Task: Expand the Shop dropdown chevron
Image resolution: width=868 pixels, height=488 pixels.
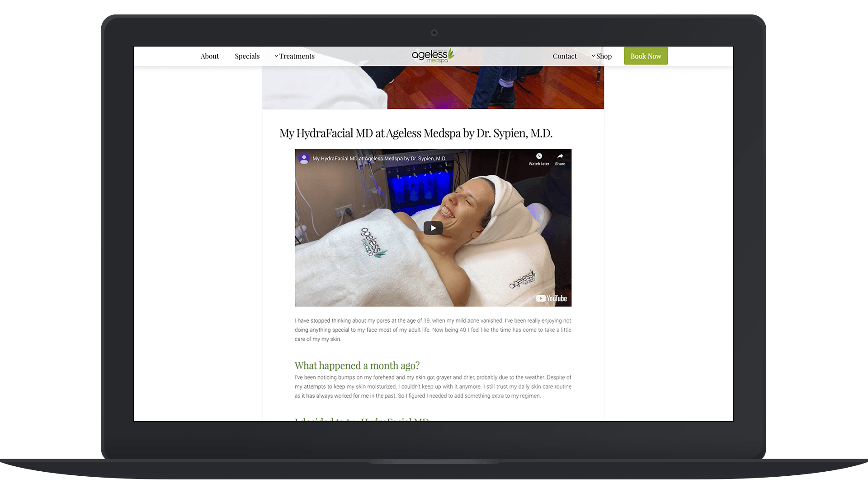Action: click(x=594, y=56)
